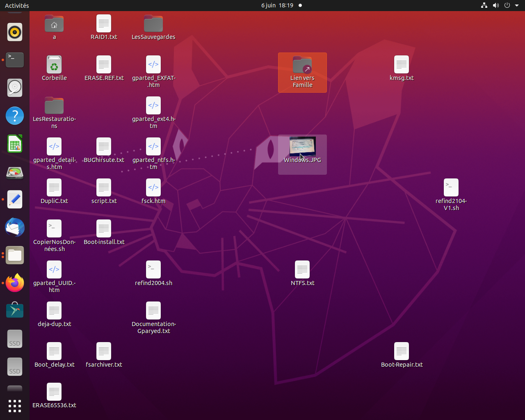
Task: Open the LesSauvegardes folder
Action: [x=153, y=24]
